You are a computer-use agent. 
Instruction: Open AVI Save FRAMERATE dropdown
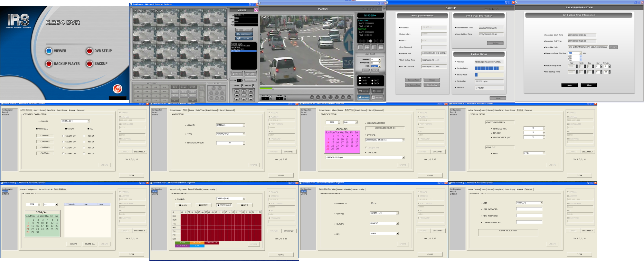coord(379,63)
